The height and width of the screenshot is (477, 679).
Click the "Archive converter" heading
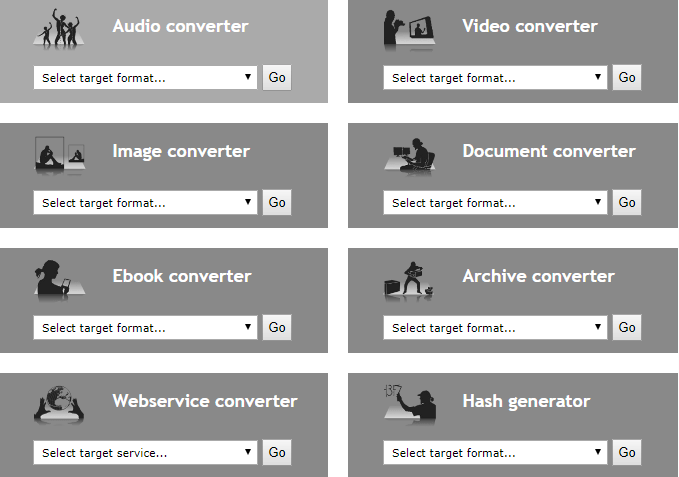tap(538, 276)
